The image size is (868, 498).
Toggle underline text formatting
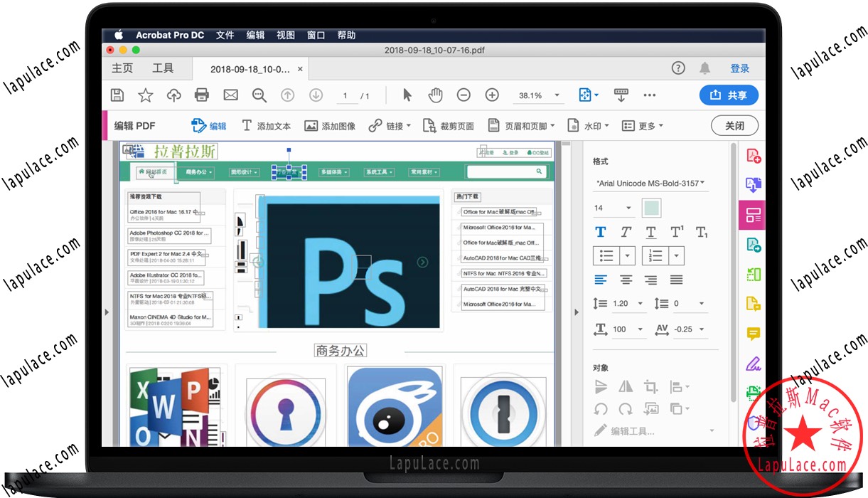coord(650,231)
